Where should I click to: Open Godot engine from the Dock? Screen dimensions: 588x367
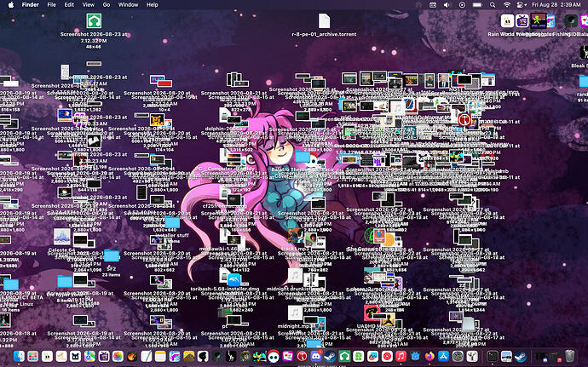(x=415, y=356)
